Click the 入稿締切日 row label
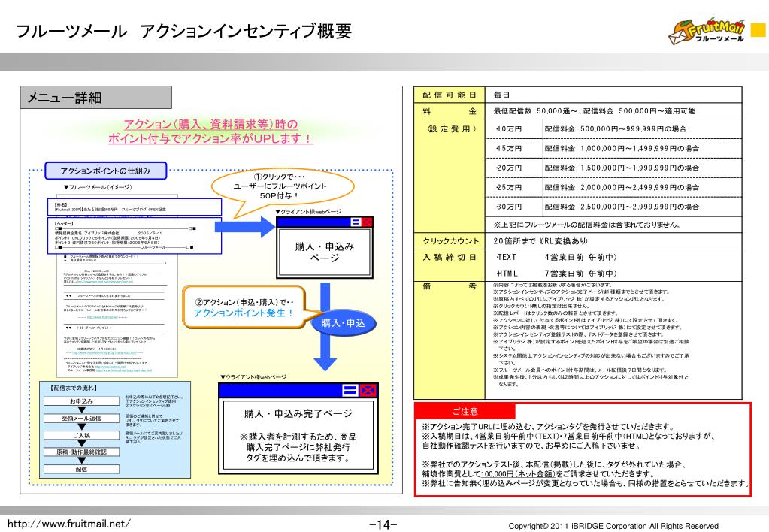 point(450,257)
